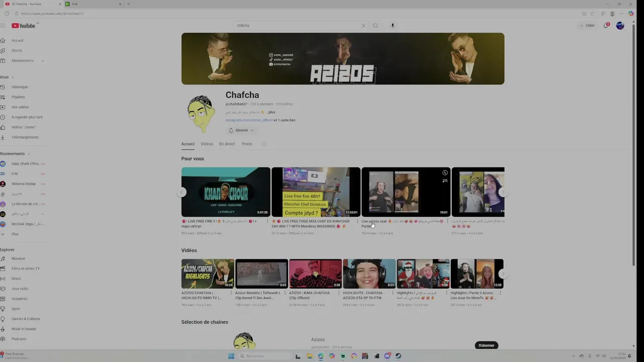Viewport: 644px width, 362px height.
Task: Open Steam from the taskbar
Action: (398, 356)
